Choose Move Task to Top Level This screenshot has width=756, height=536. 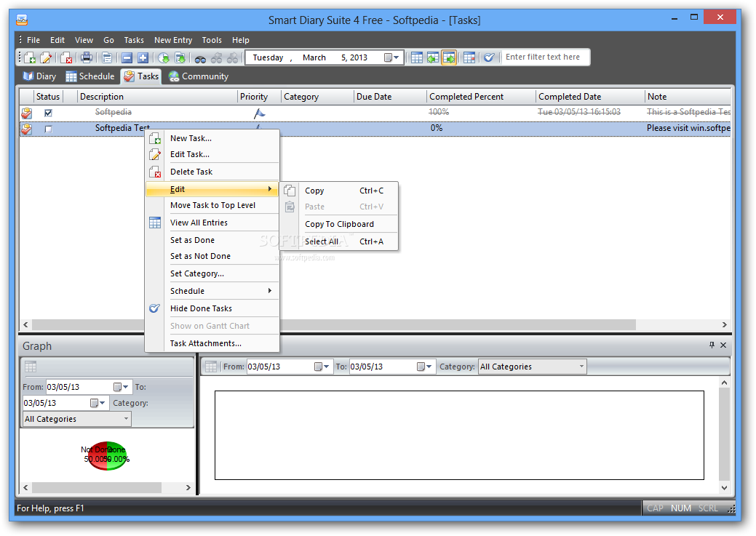[212, 205]
